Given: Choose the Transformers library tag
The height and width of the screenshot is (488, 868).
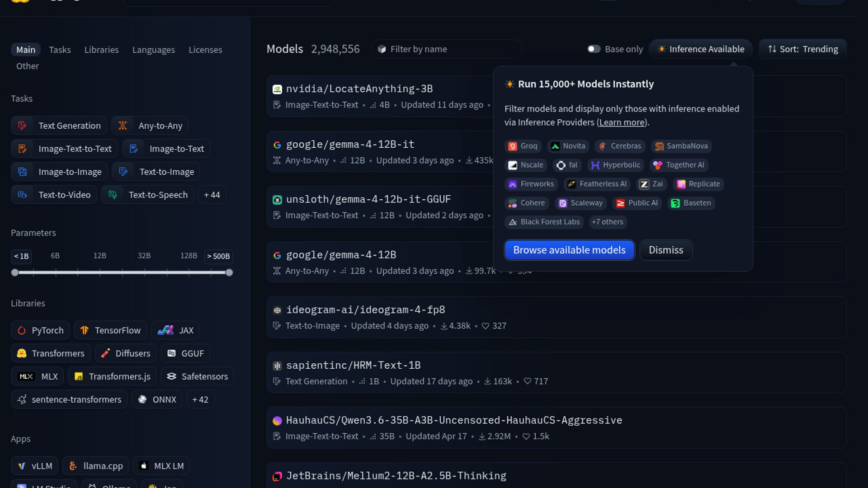Looking at the screenshot, I should click(51, 353).
